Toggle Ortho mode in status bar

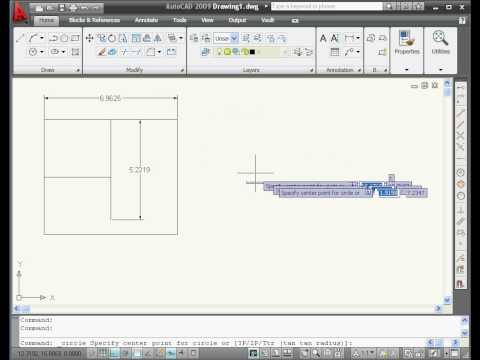point(115,353)
